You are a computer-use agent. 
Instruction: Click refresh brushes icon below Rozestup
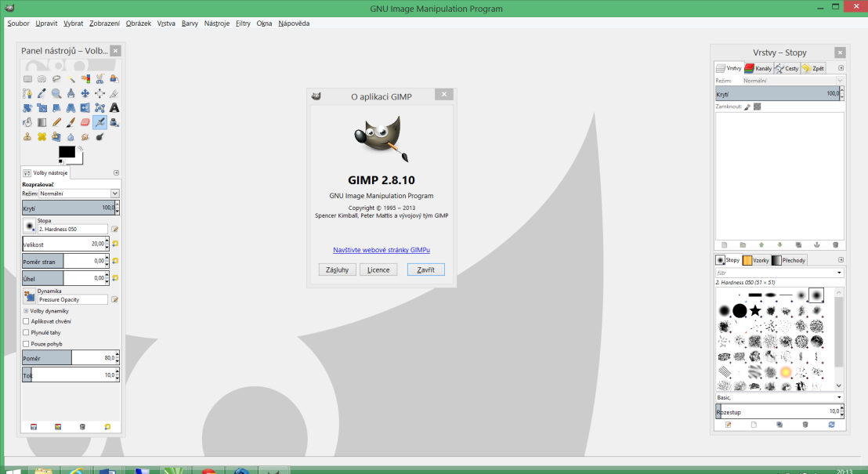pos(831,425)
